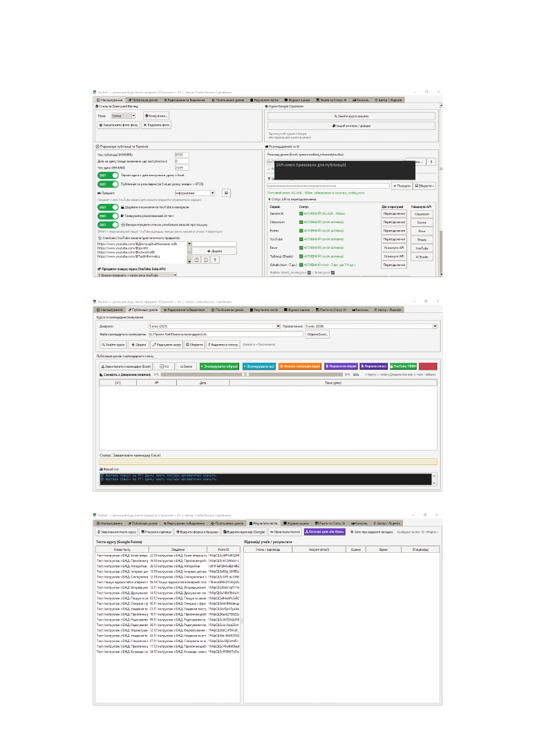Image resolution: width=535 pixels, height=756 pixels.
Task: Toggle the client_secret.json checkbox in top window
Action: click(x=309, y=272)
